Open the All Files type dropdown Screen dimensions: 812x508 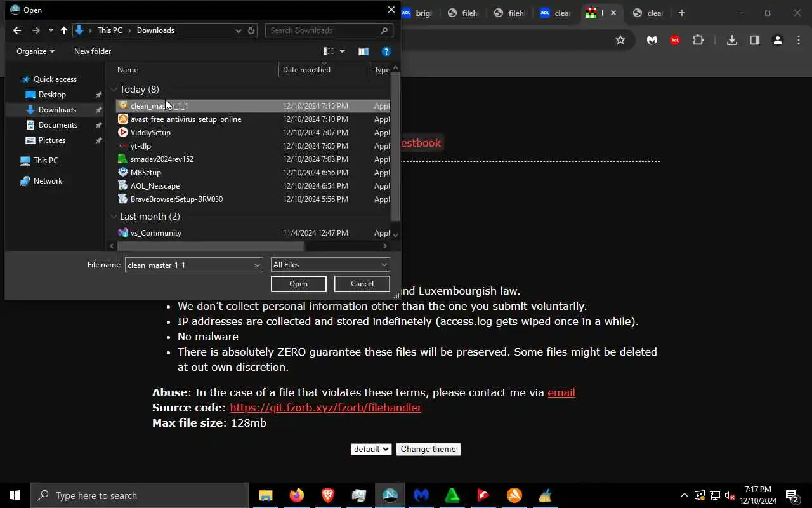click(330, 265)
